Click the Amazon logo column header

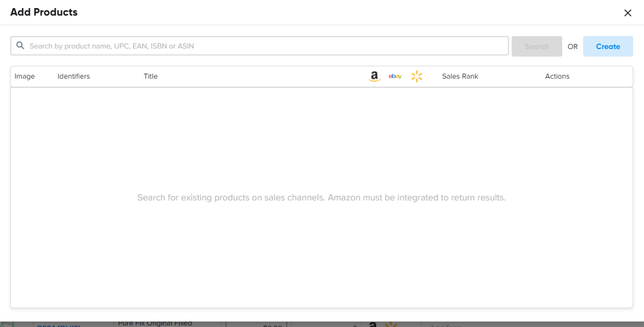point(374,76)
